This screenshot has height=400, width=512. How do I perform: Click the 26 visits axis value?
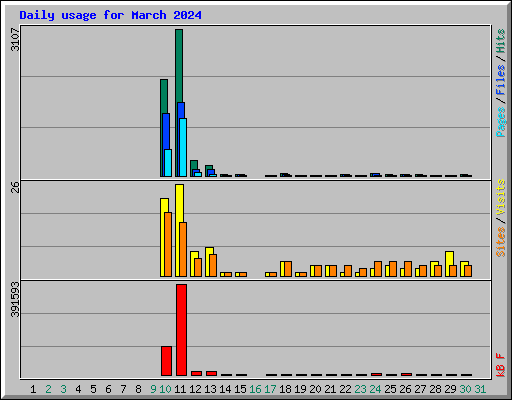[x=15, y=188]
